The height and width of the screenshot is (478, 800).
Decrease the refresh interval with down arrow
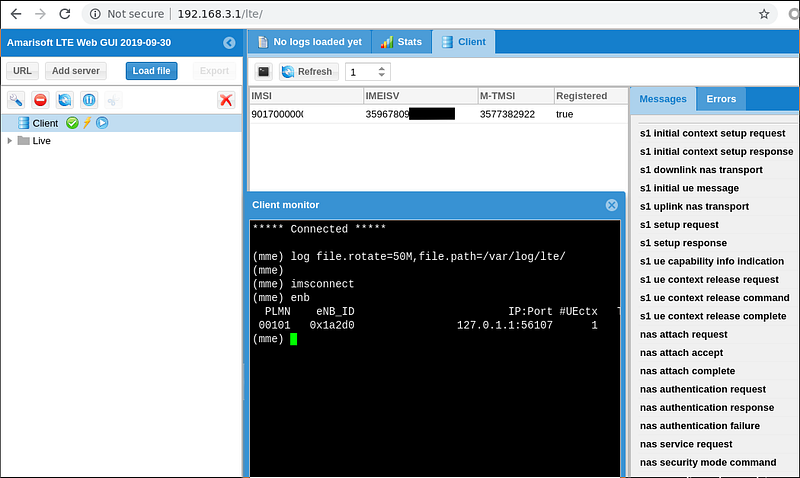pyautogui.click(x=382, y=76)
